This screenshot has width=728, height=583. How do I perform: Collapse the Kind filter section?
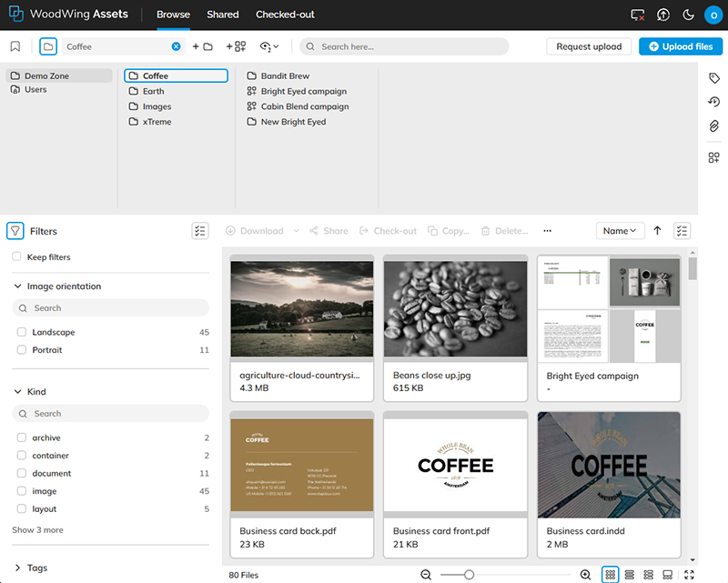[x=17, y=391]
